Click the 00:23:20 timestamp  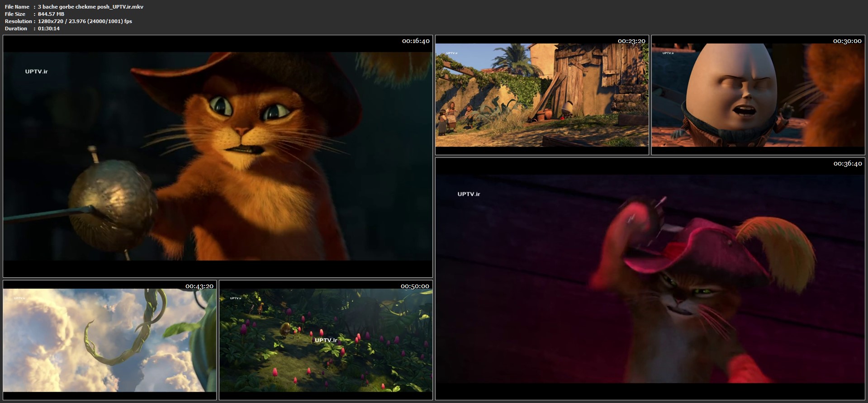coord(631,41)
